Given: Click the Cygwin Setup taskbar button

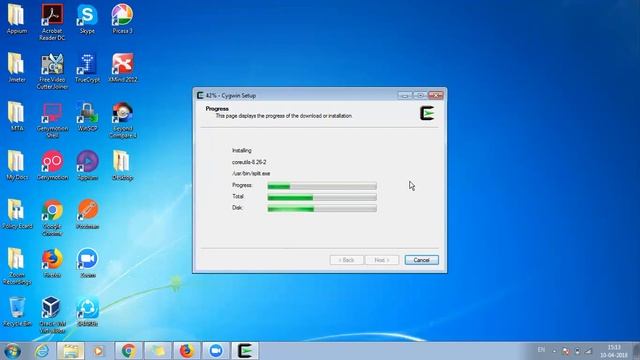Looking at the screenshot, I should pos(245,351).
